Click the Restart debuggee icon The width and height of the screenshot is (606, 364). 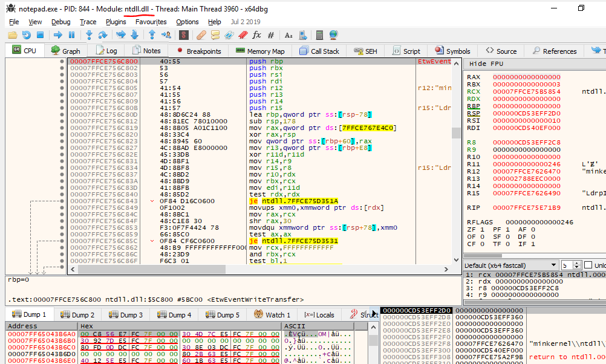[x=26, y=35]
